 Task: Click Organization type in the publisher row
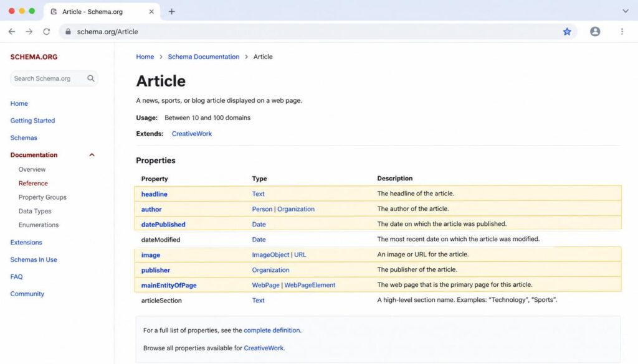270,270
